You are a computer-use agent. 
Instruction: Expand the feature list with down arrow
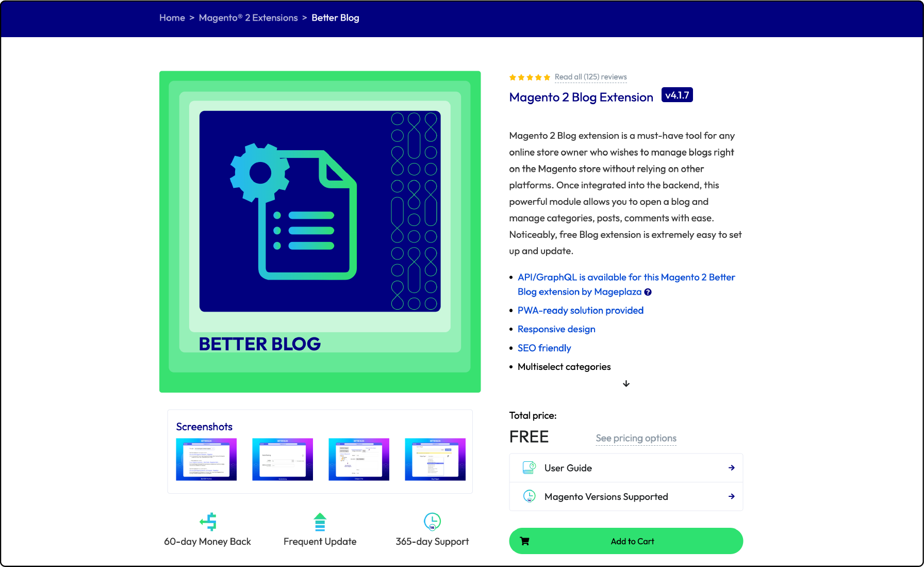click(626, 384)
